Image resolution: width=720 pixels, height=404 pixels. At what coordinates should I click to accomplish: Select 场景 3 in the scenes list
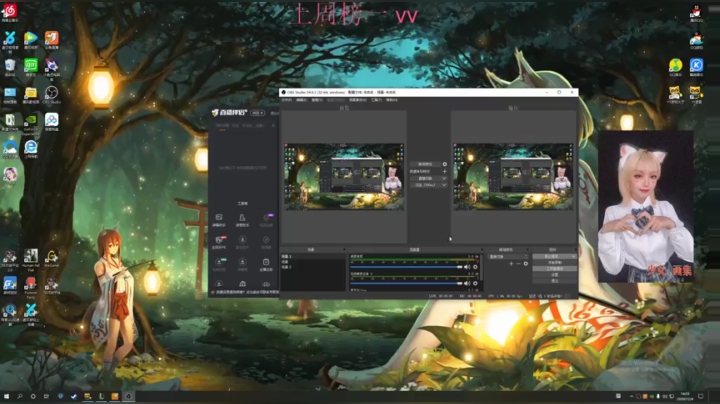click(312, 257)
